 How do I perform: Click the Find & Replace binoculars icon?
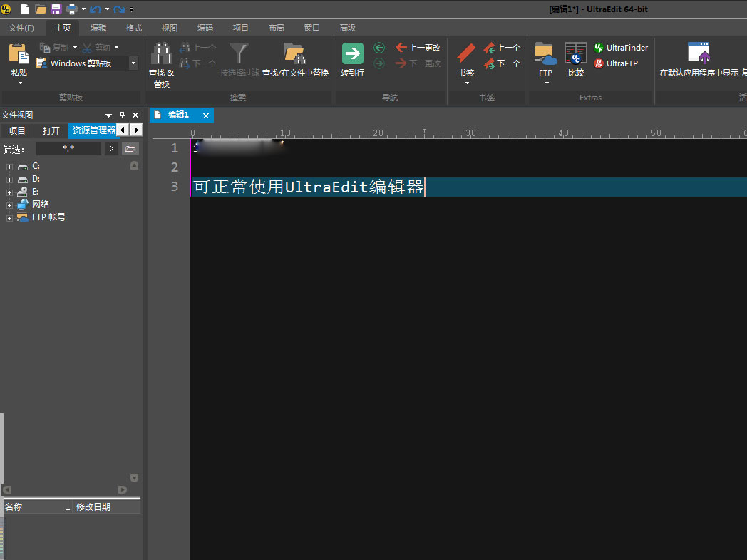(161, 55)
